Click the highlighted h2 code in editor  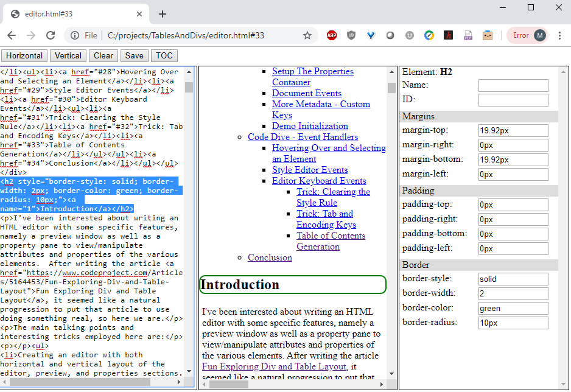coord(91,195)
